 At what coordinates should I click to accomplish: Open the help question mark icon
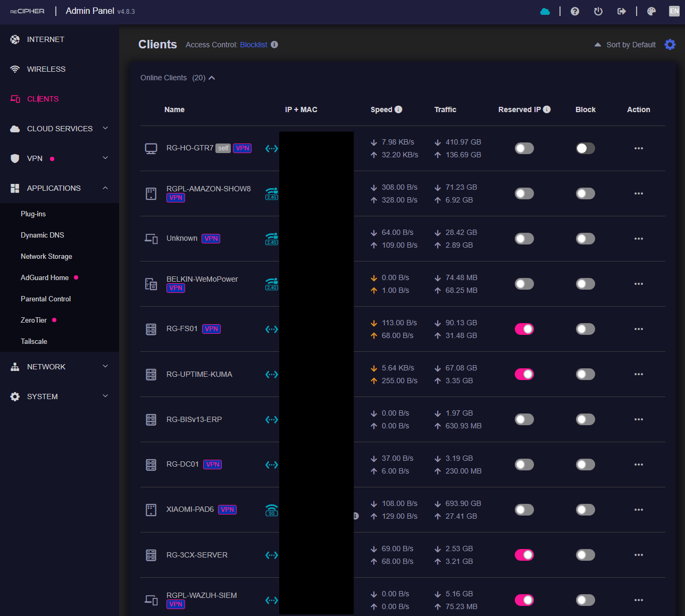point(575,11)
